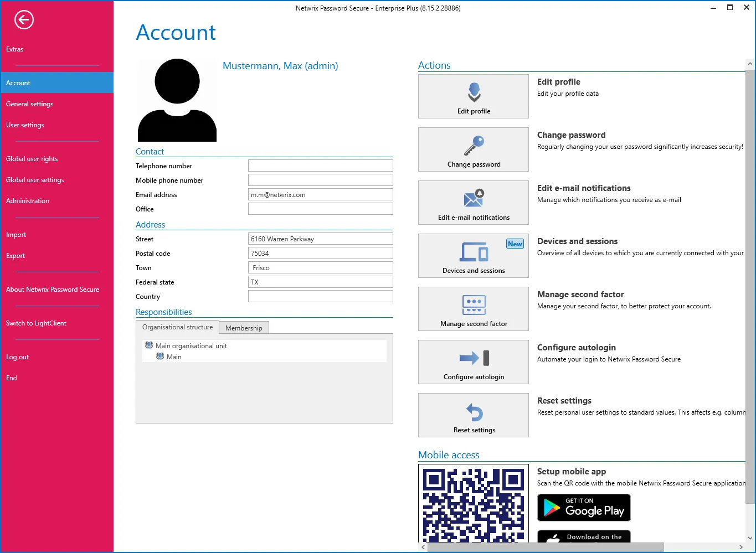This screenshot has width=756, height=553.
Task: Open Change password key icon tile
Action: tap(474, 149)
